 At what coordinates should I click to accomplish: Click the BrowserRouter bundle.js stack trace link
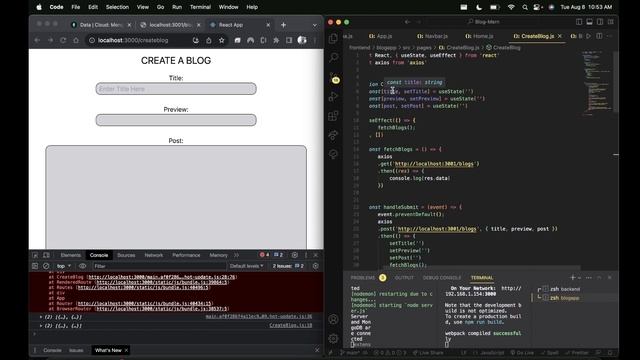(162, 309)
